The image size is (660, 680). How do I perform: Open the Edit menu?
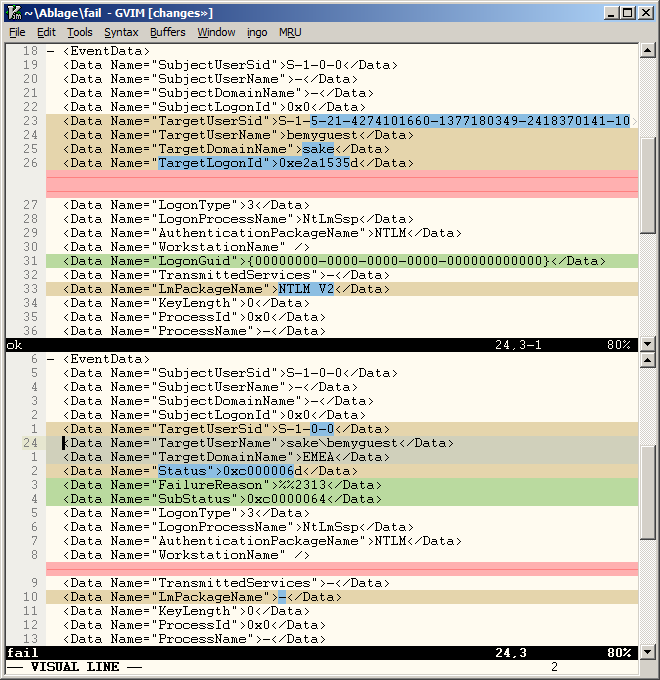[46, 32]
